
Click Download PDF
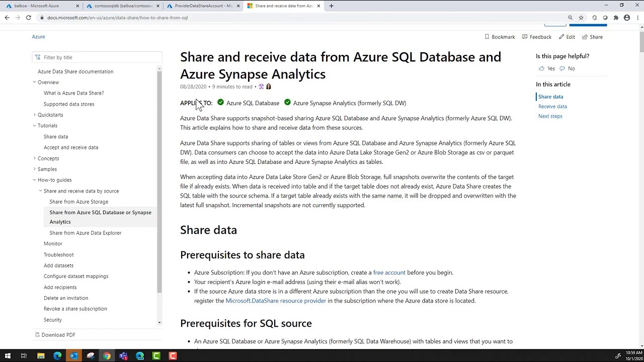pos(55,335)
